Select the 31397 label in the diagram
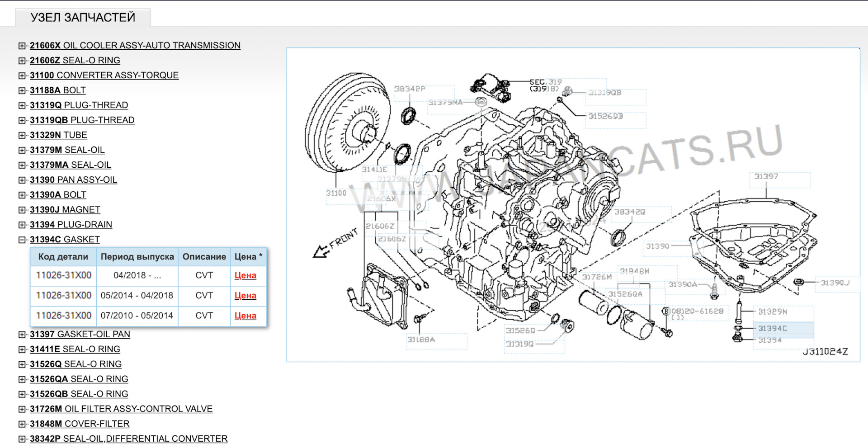The width and height of the screenshot is (868, 444). (x=766, y=176)
